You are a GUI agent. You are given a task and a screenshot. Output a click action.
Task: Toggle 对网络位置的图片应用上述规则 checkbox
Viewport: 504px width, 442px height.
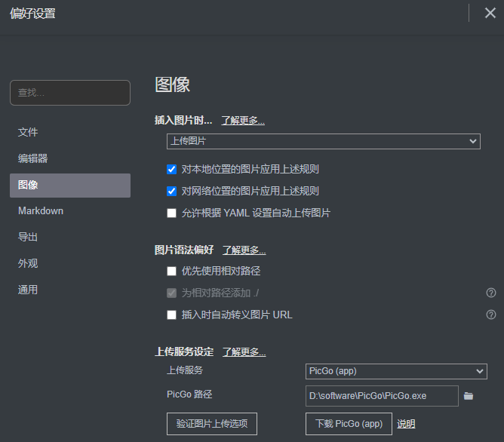171,191
